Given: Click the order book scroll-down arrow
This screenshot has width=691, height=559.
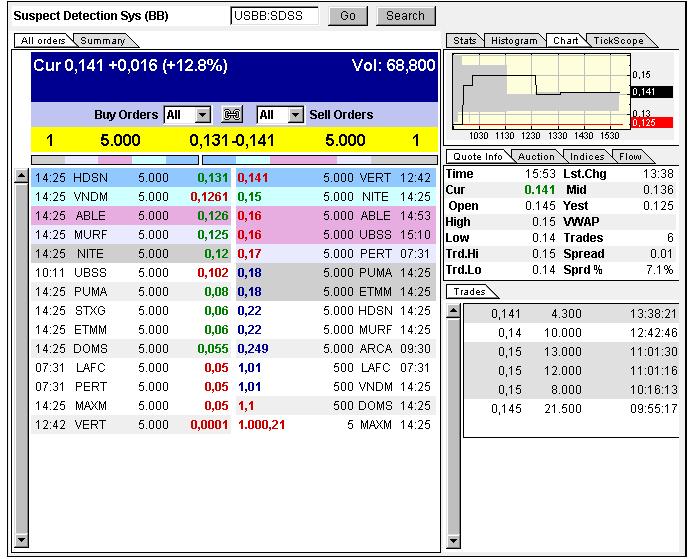Looking at the screenshot, I should (x=21, y=543).
